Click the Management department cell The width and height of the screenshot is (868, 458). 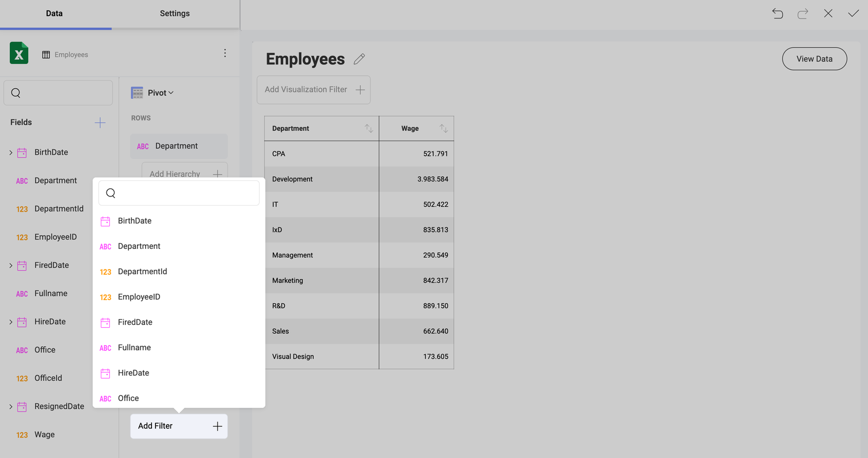tap(322, 255)
